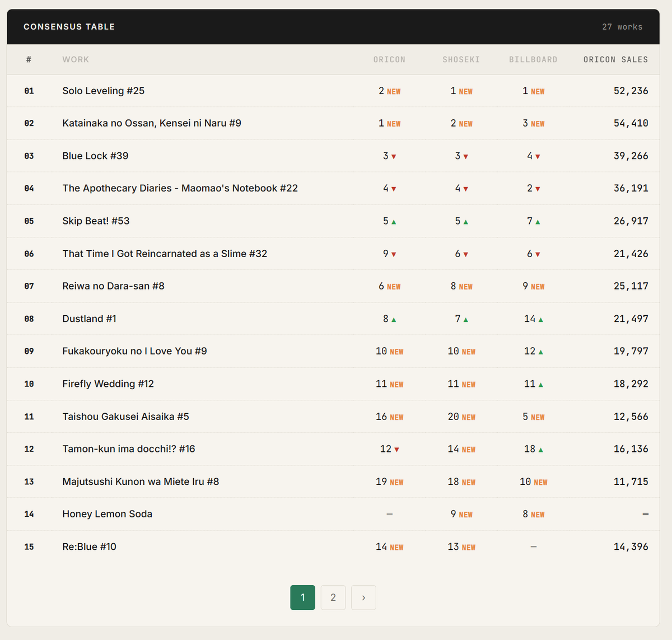Go to page 2 of the table

333,597
